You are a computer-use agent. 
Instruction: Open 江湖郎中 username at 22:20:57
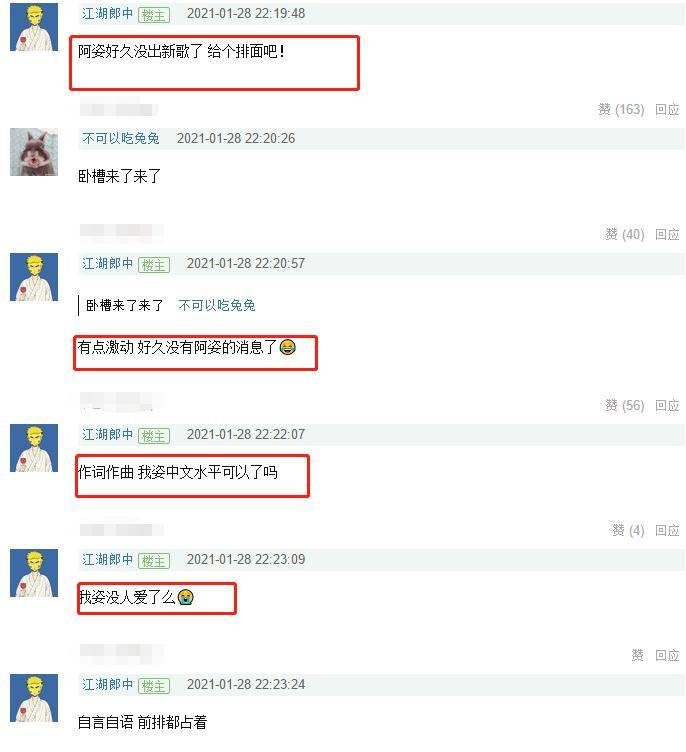107,263
